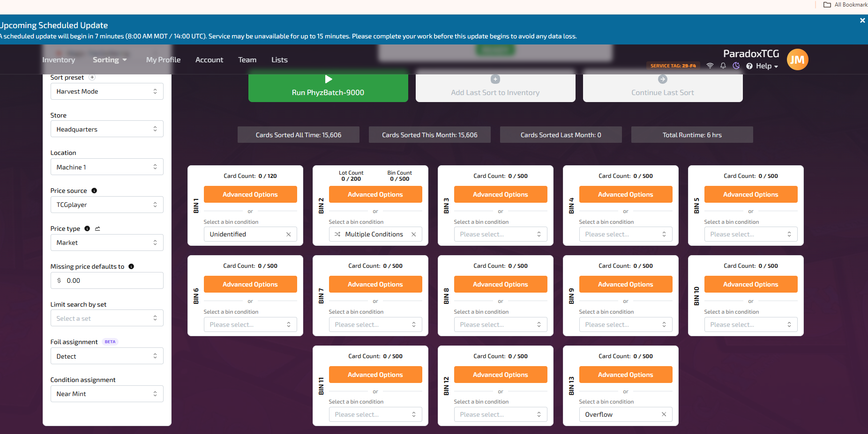Image resolution: width=868 pixels, height=434 pixels.
Task: Clear the Unidentified condition in Bin 1
Action: (289, 235)
